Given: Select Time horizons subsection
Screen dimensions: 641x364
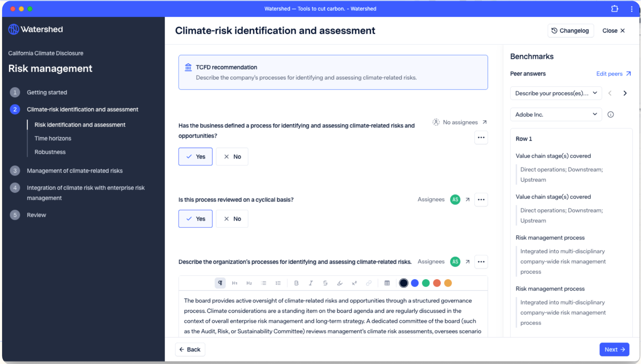Looking at the screenshot, I should pyautogui.click(x=53, y=139).
